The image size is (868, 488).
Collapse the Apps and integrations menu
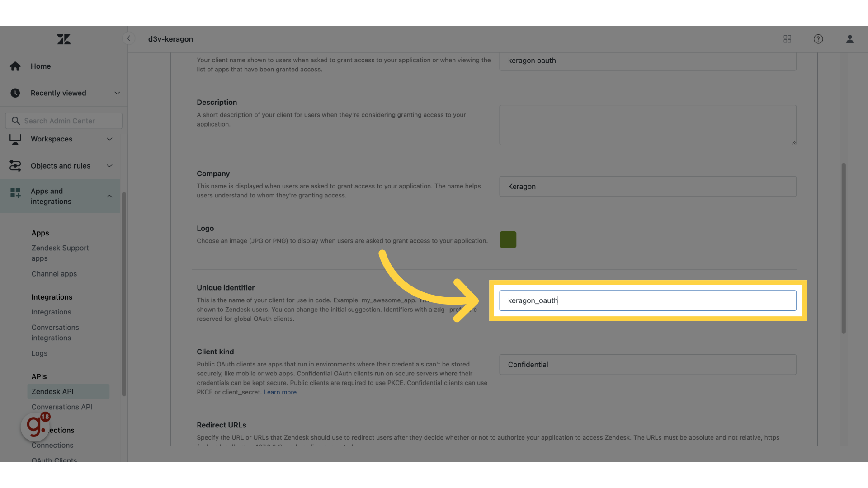pyautogui.click(x=109, y=196)
